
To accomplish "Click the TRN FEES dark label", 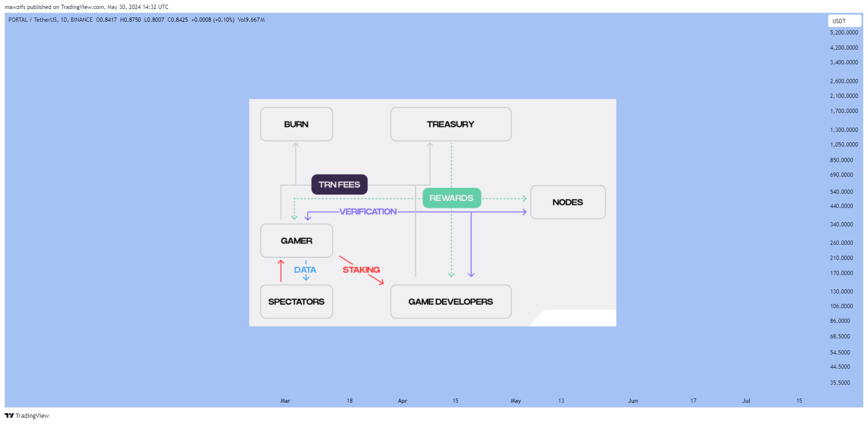I will tap(339, 184).
